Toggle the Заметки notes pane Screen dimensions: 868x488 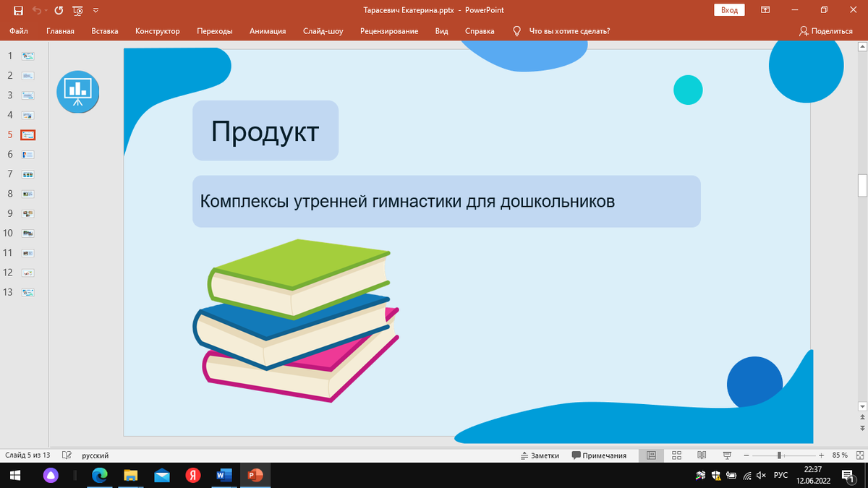[540, 455]
